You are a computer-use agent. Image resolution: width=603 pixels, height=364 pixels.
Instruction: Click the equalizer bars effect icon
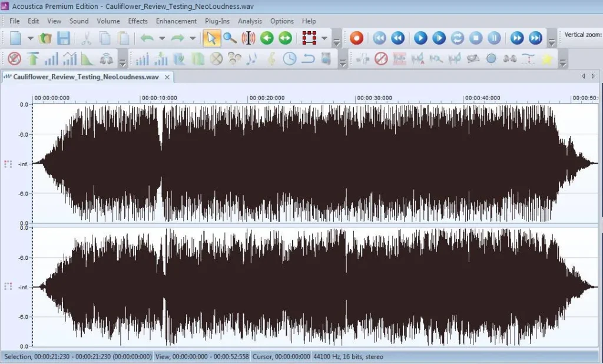pyautogui.click(x=142, y=59)
